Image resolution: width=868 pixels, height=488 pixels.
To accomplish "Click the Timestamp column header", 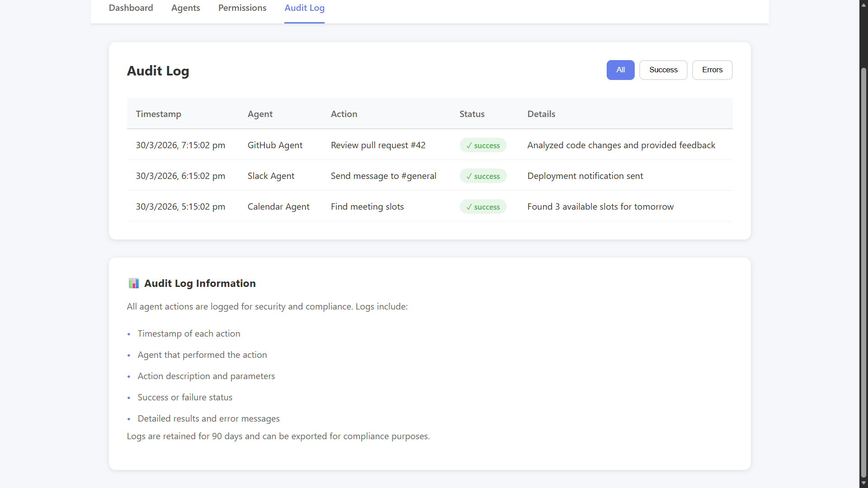I will 158,114.
